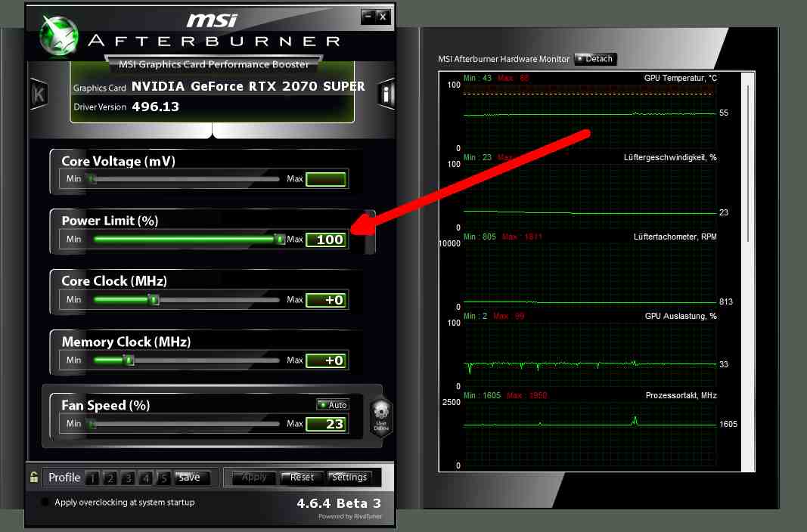This screenshot has height=532, width=807.
Task: Click the Fan Speed (%) label
Action: coord(105,406)
